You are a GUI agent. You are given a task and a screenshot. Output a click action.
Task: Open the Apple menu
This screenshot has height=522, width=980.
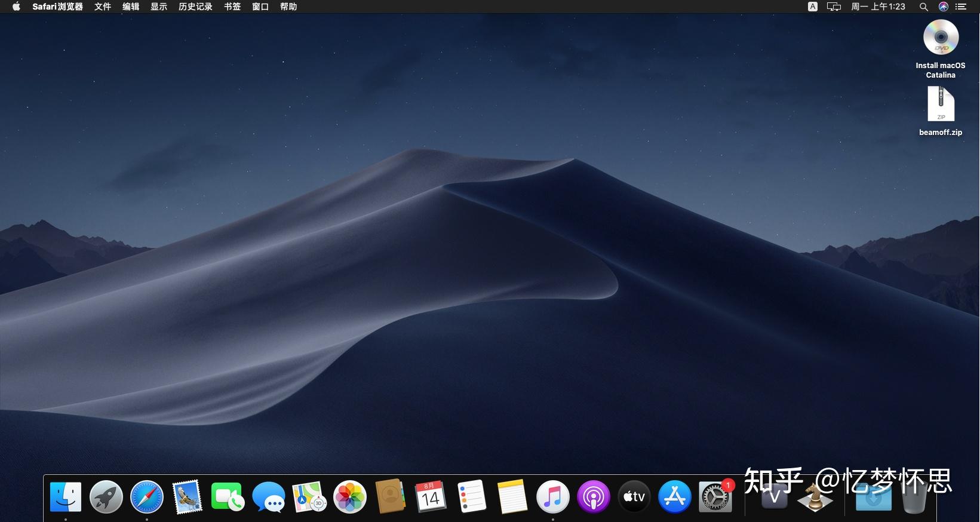pos(16,7)
